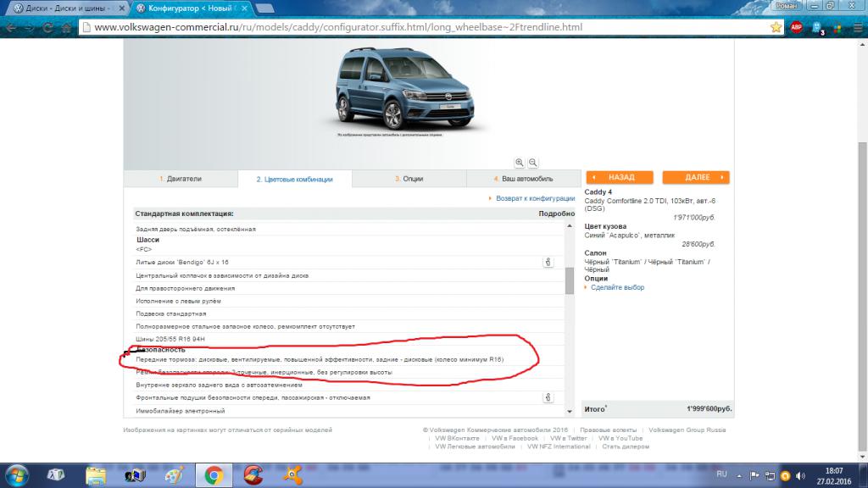The height and width of the screenshot is (488, 868).
Task: Open step 2 'Цветовые комбинации' tab
Action: tap(294, 180)
